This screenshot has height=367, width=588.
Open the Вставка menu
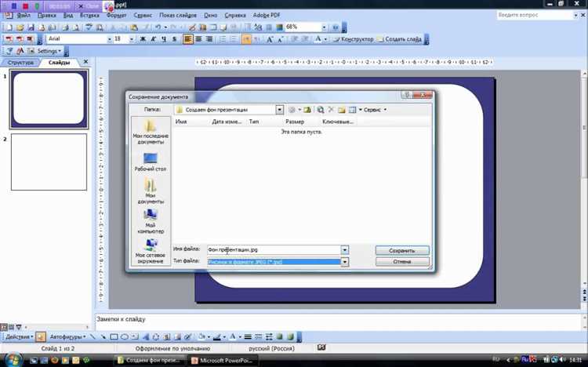89,16
